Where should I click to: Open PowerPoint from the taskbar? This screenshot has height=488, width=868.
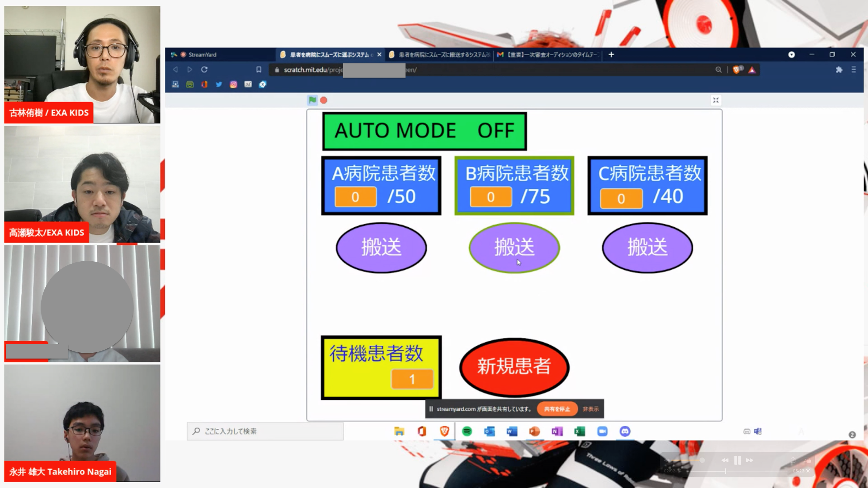tap(534, 431)
